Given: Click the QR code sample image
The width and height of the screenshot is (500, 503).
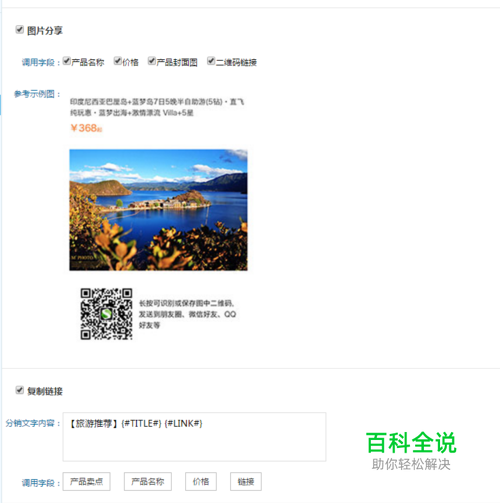Looking at the screenshot, I should point(106,314).
